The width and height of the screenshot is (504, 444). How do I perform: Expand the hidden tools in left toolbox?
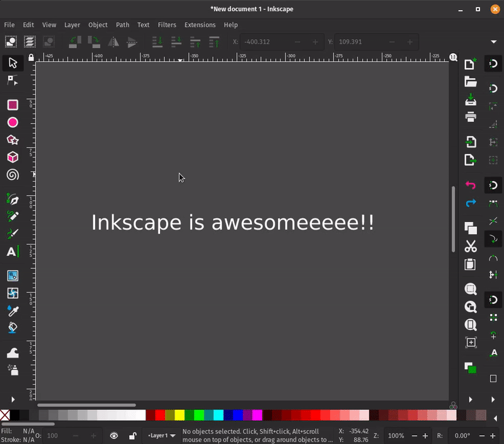point(13,399)
